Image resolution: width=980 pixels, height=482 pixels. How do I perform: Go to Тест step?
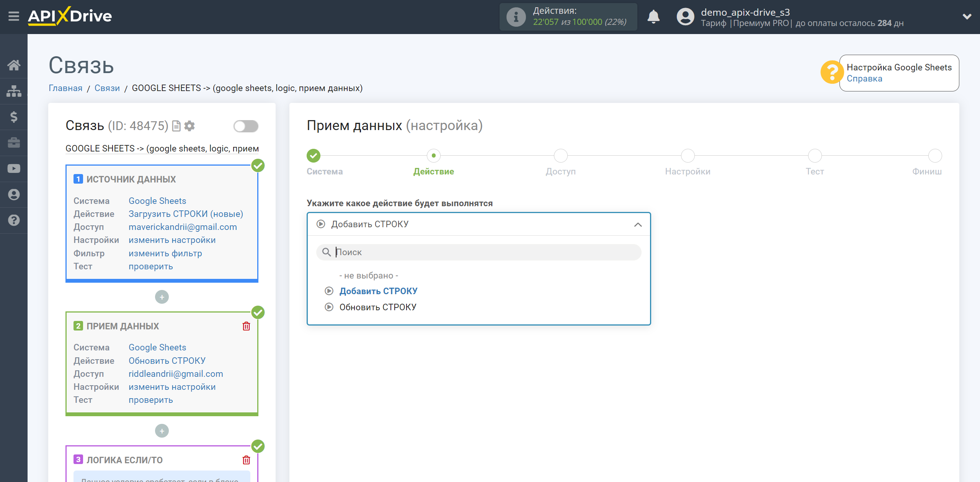[815, 156]
